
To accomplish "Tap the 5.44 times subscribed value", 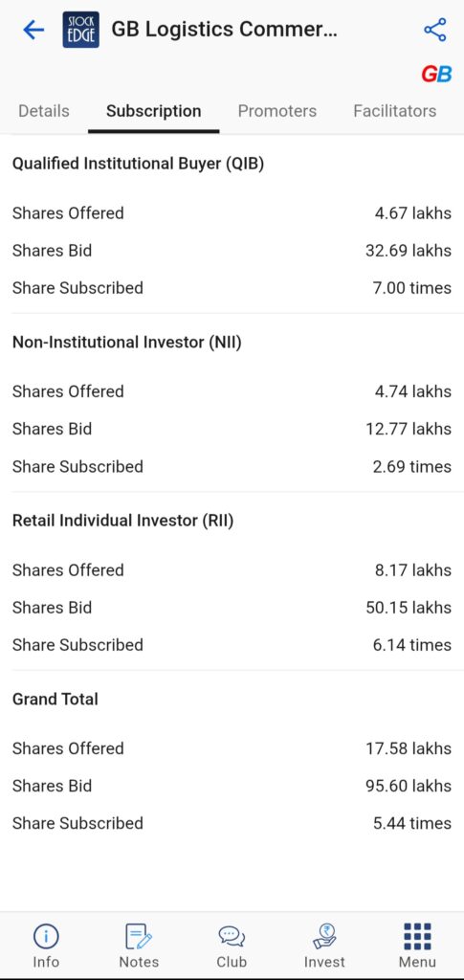I will (412, 823).
